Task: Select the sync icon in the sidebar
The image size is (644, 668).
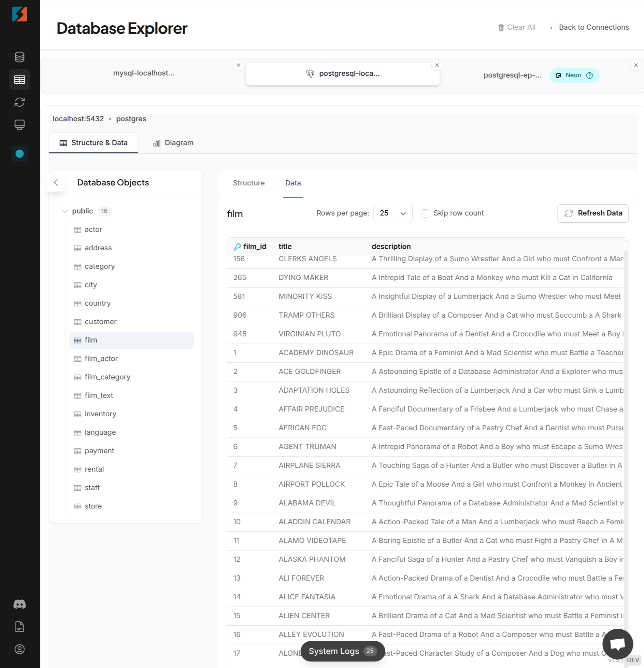Action: [19, 102]
